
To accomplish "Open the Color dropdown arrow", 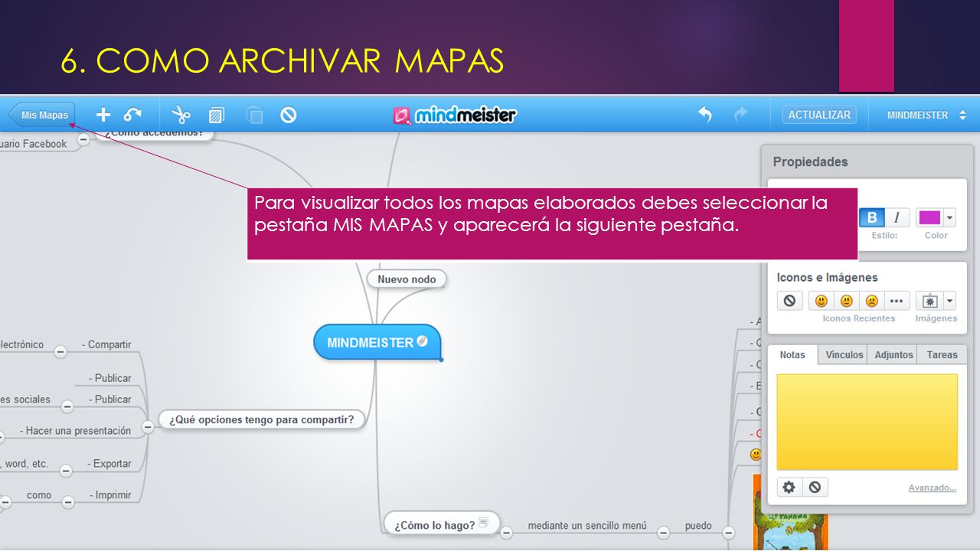I will tap(950, 217).
